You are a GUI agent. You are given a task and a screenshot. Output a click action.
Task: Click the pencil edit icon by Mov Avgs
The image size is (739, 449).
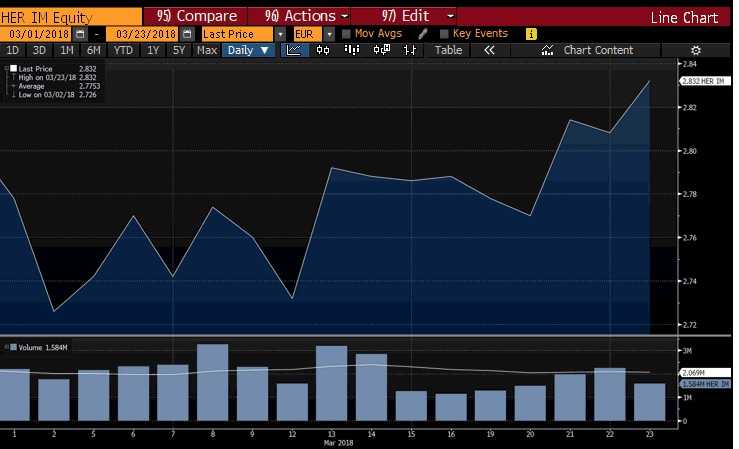pyautogui.click(x=423, y=33)
